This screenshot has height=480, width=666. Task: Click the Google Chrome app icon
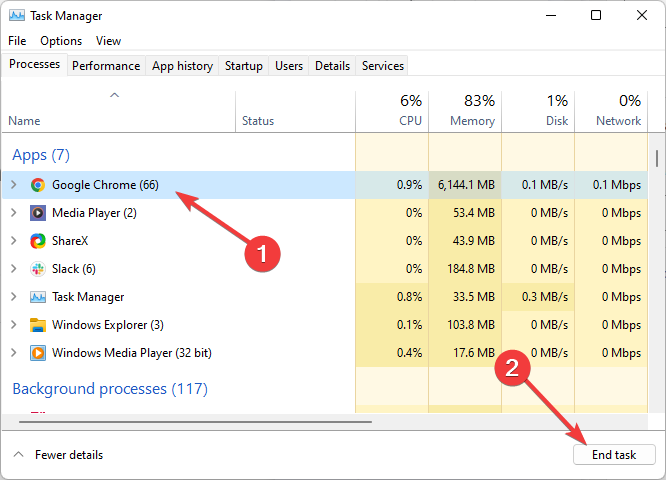pos(38,185)
